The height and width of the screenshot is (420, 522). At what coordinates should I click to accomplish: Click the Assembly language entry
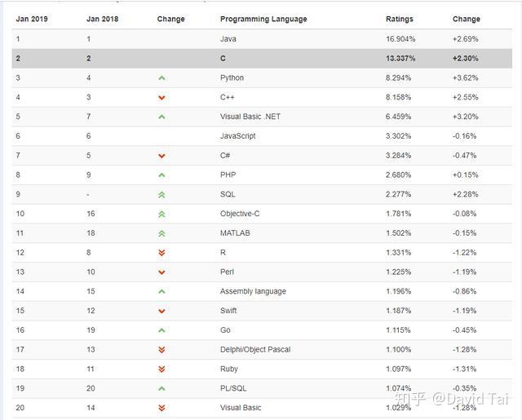click(254, 291)
